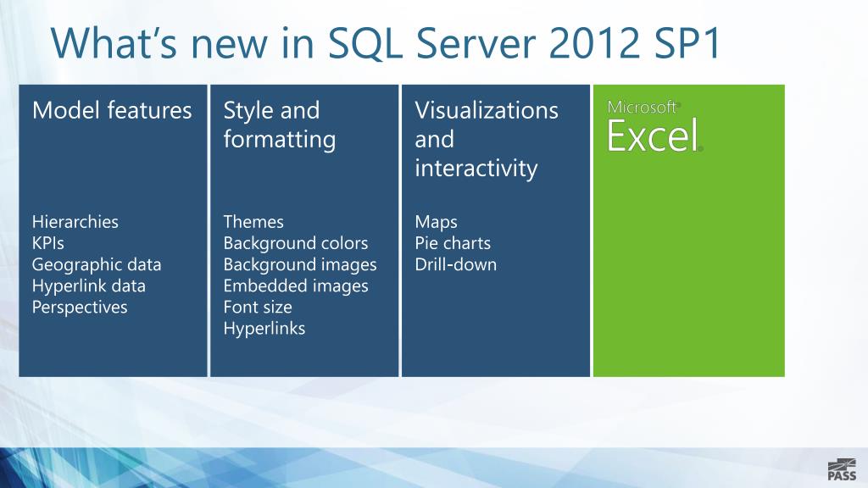This screenshot has height=488, width=868.
Task: Select the 'KPIs' item
Action: pyautogui.click(x=48, y=243)
